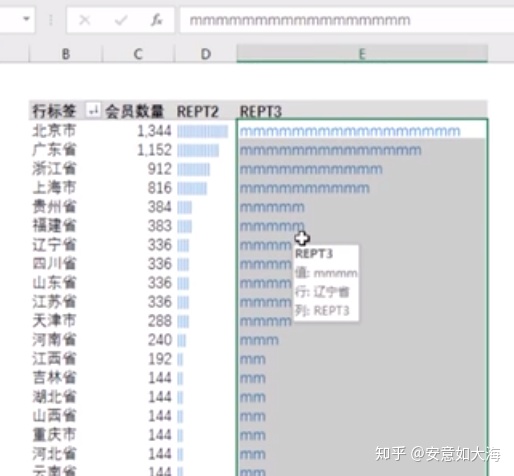The image size is (514, 476).
Task: Select the 浙江省 row label
Action: point(54,168)
